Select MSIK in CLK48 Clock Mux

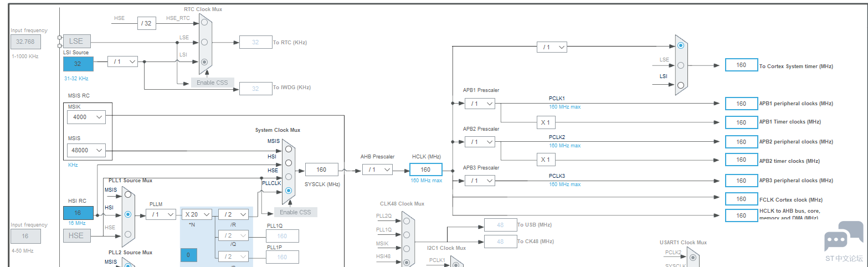[x=407, y=248]
